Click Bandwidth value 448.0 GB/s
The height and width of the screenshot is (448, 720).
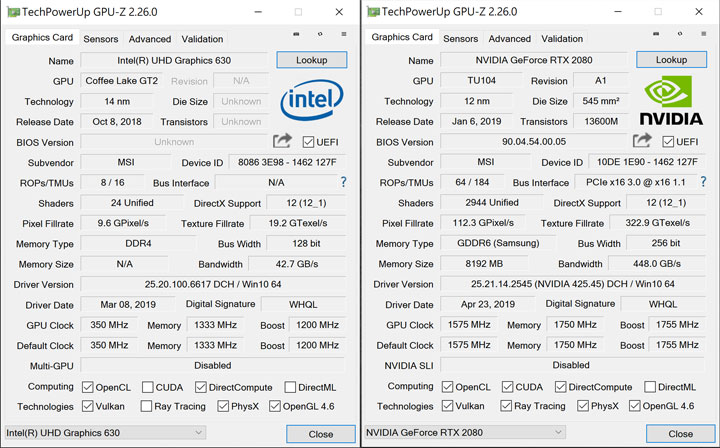[657, 263]
